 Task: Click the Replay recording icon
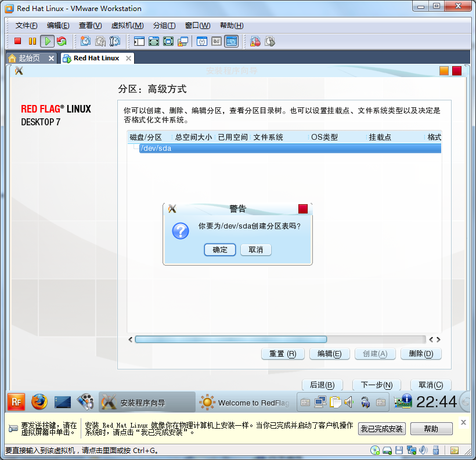point(270,41)
